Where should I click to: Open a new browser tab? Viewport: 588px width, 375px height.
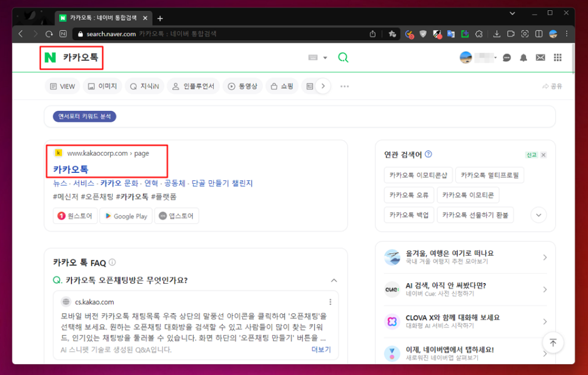pos(160,18)
